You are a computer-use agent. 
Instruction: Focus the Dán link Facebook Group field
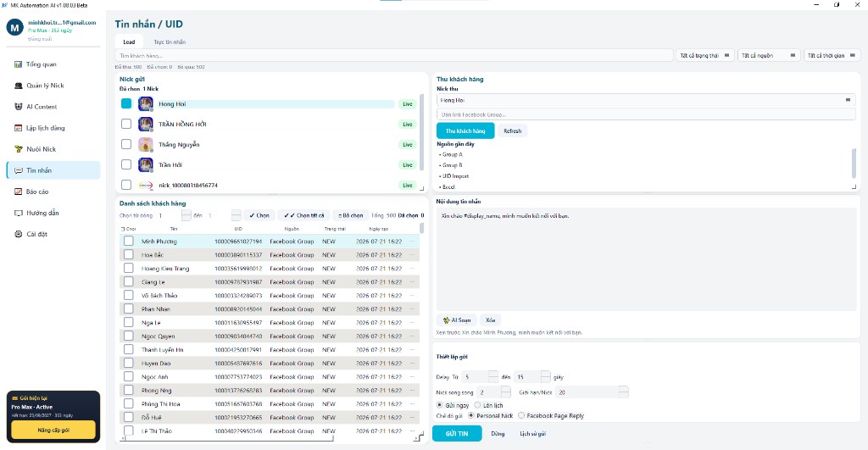(645, 114)
